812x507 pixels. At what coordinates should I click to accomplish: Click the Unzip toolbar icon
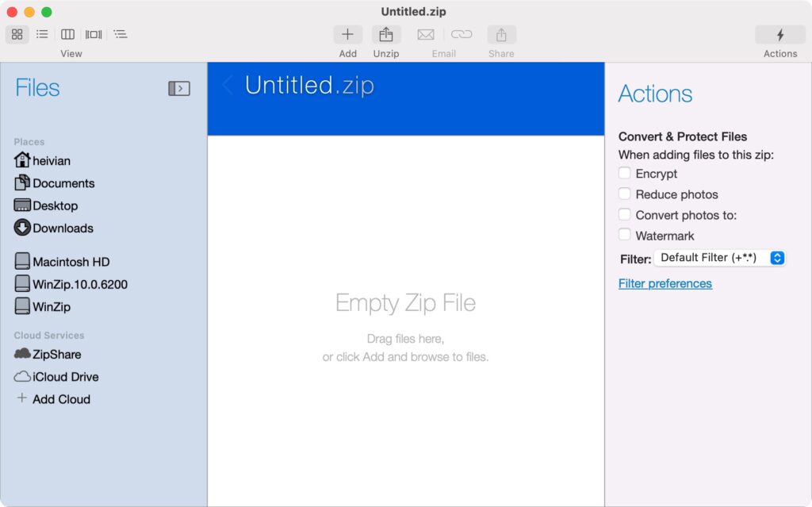tap(386, 34)
